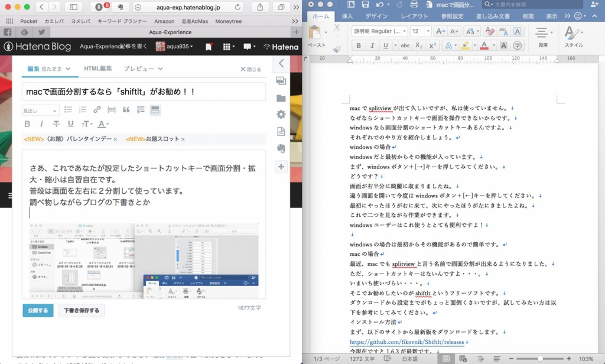Apply subscript X2 in Word ribbon

point(419,45)
